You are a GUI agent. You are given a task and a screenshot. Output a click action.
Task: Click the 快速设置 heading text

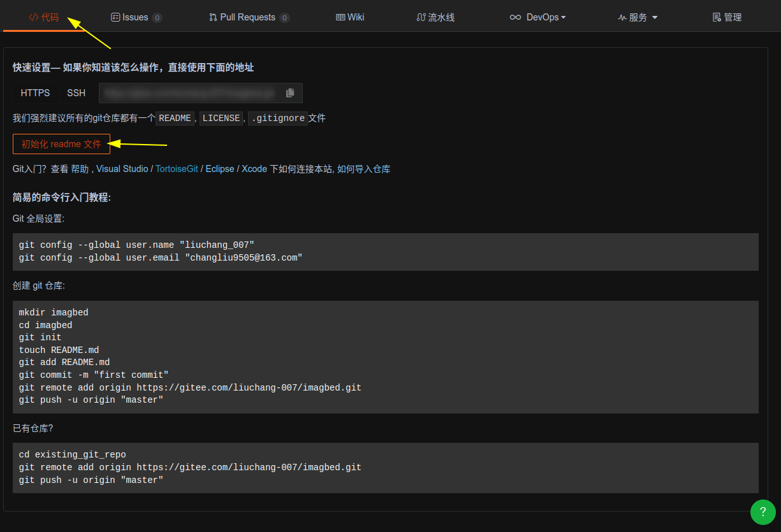[x=133, y=68]
